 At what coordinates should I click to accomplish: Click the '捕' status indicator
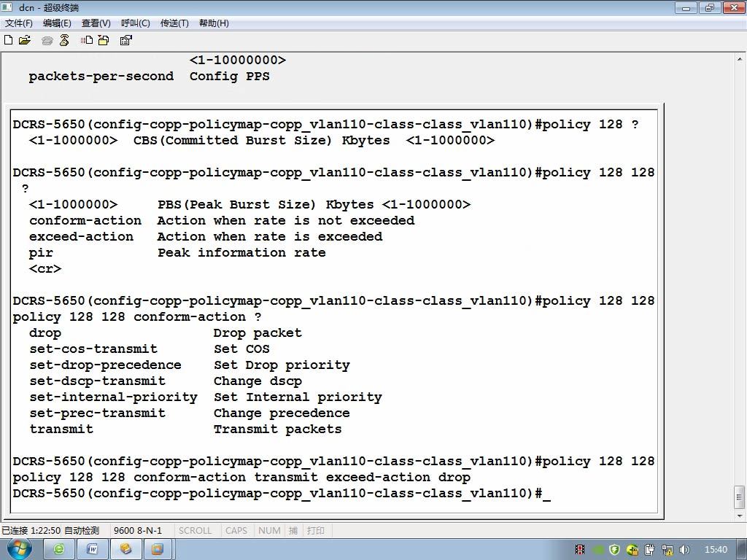(x=293, y=531)
